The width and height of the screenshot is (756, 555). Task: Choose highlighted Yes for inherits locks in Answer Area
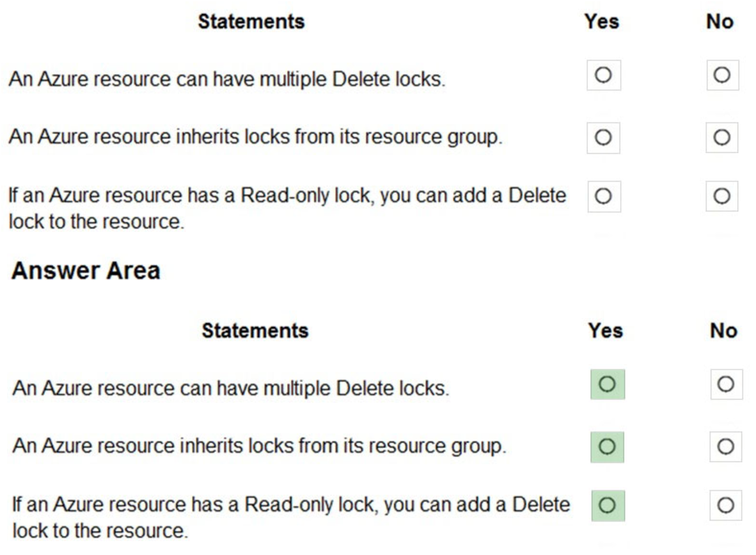coord(607,446)
